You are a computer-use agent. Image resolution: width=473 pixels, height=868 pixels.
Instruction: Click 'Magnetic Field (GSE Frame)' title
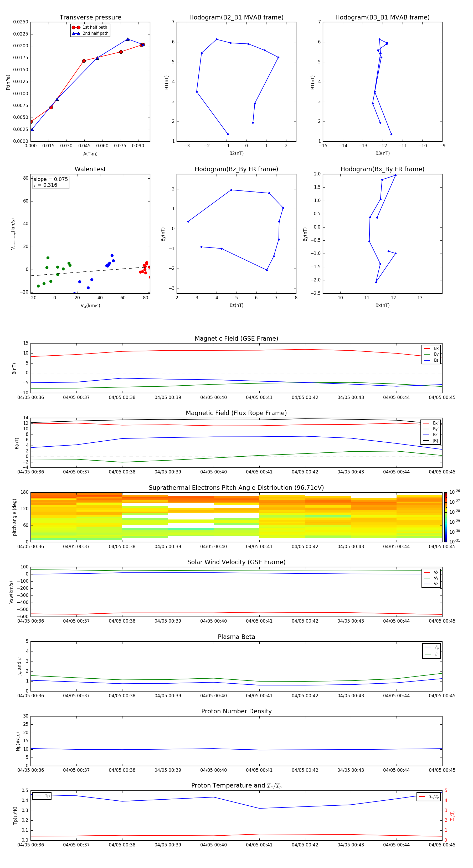point(236,339)
